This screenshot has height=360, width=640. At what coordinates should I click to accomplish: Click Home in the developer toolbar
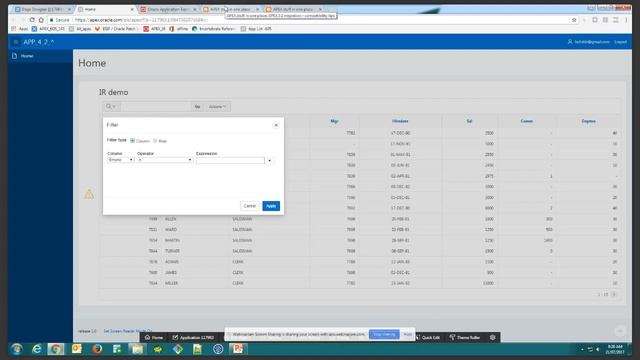(x=154, y=338)
